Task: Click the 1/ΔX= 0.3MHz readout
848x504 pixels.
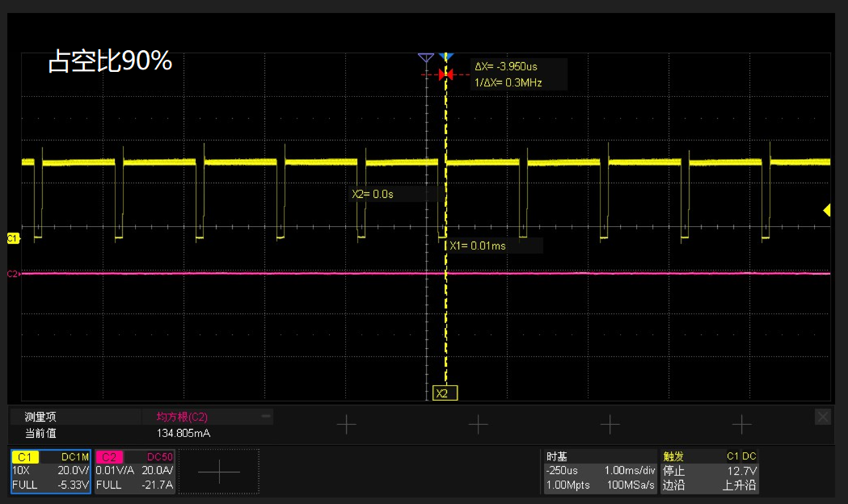Action: 508,82
